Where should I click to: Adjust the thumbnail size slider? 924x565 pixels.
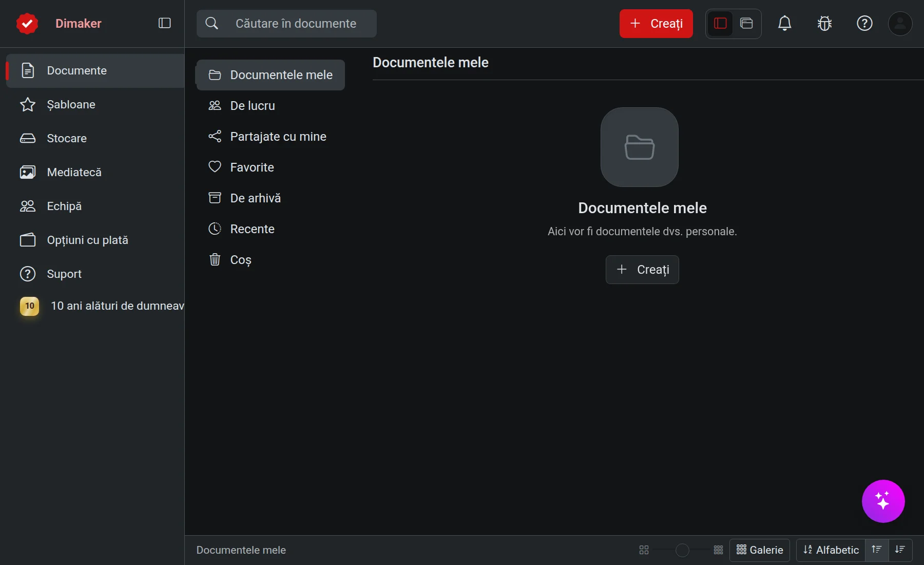[x=682, y=550]
